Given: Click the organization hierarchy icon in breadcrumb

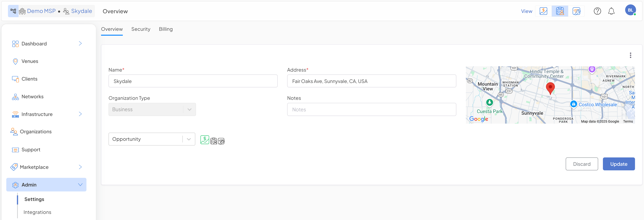Looking at the screenshot, I should [x=13, y=11].
